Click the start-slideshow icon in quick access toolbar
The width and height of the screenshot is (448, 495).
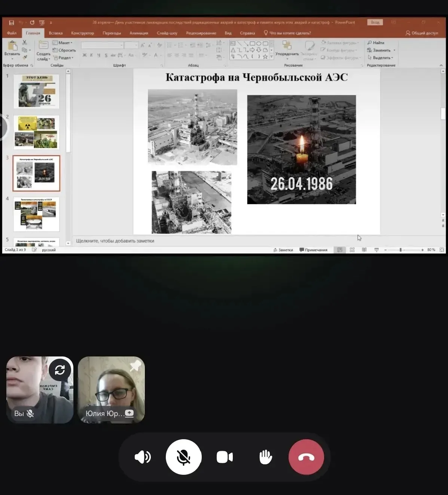coord(42,22)
